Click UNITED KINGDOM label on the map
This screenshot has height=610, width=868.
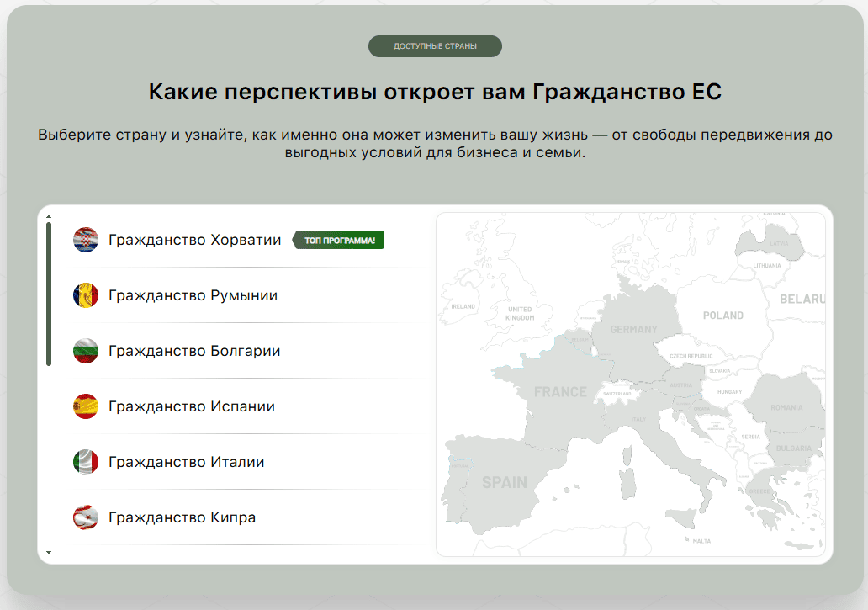click(x=520, y=313)
